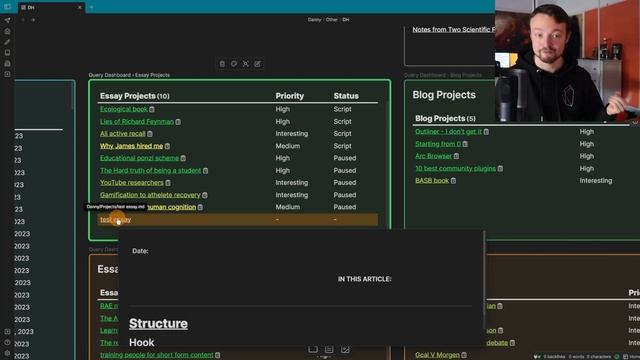This screenshot has height=360, width=640.
Task: Click the file icon beside All active recall
Action: 150,134
